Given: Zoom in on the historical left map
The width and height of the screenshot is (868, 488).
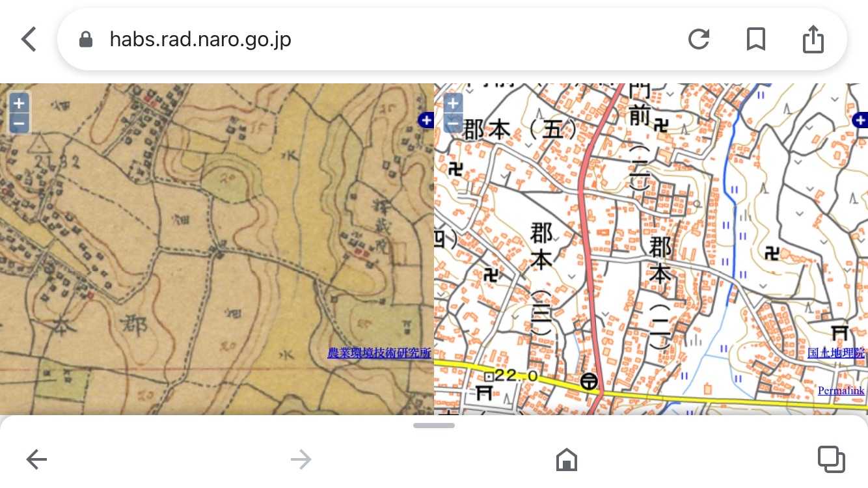Looking at the screenshot, I should 19,103.
